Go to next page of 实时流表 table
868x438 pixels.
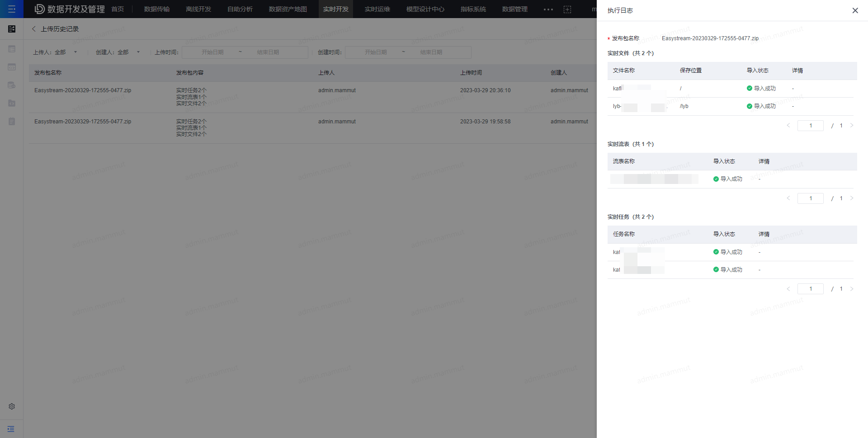coord(852,198)
